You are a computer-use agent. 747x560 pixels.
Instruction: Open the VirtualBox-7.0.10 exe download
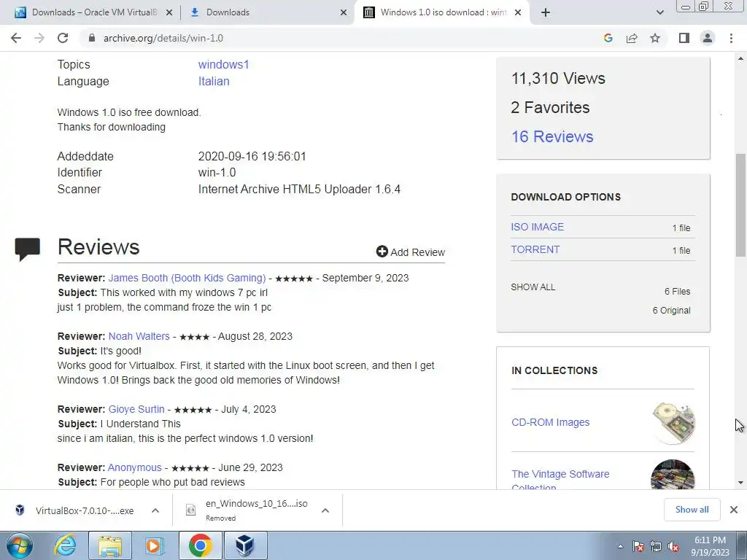pyautogui.click(x=76, y=510)
